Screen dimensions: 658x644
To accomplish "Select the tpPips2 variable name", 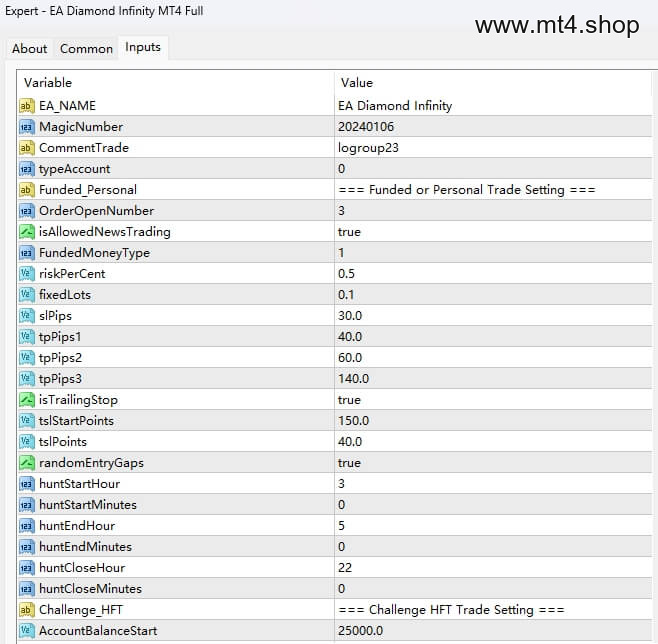I will [60, 357].
